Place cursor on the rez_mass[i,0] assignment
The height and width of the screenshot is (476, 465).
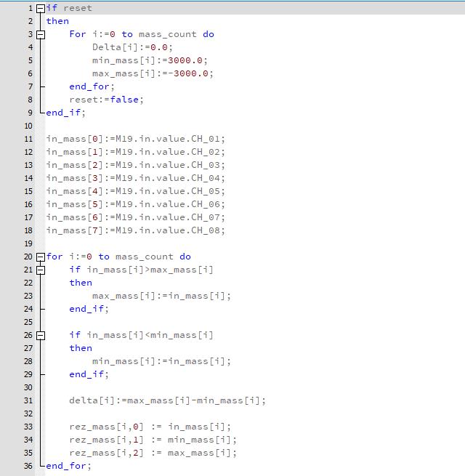point(150,427)
